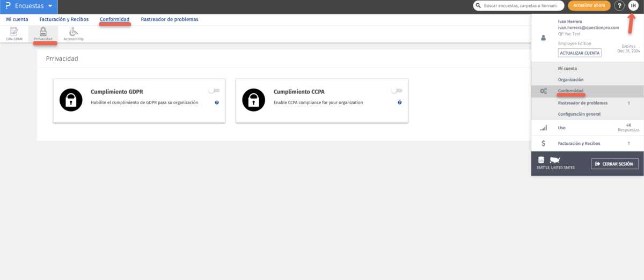Click the Privacidad section heading
The width and height of the screenshot is (644, 280).
click(62, 58)
